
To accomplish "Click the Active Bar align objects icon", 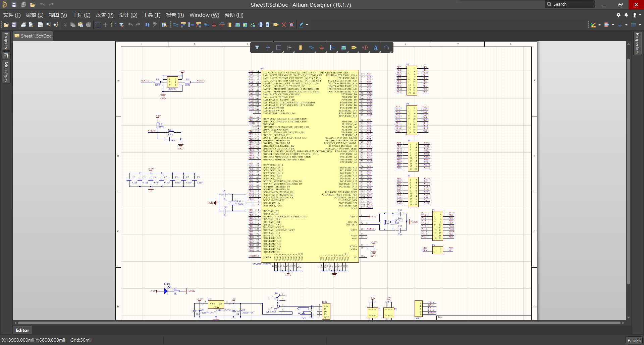I will [289, 48].
